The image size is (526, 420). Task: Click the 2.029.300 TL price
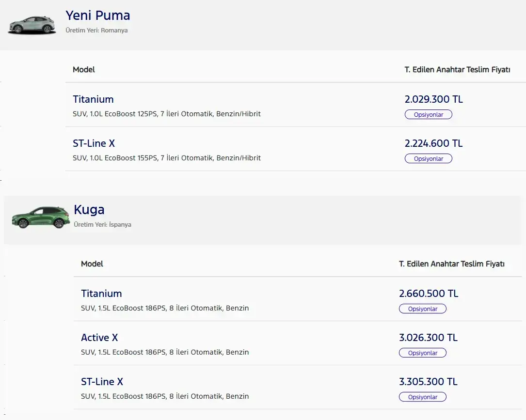[434, 99]
